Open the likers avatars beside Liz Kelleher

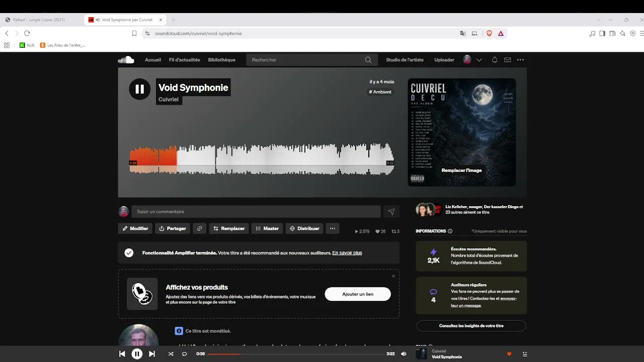[x=429, y=210]
